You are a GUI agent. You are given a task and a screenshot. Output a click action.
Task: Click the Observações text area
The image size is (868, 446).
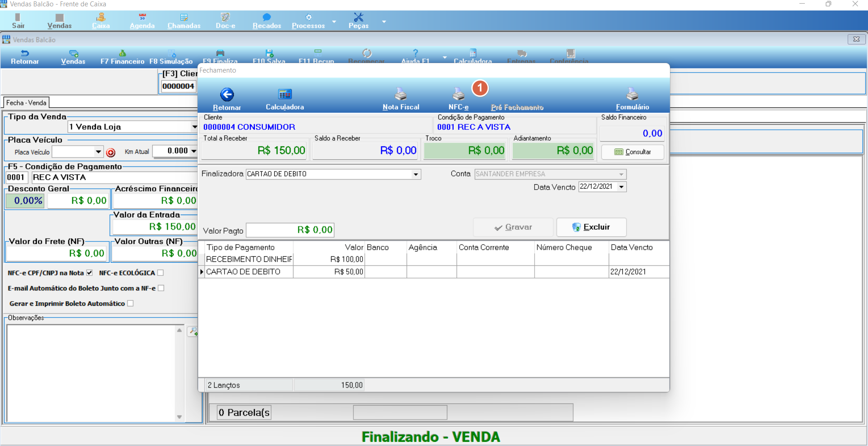pyautogui.click(x=91, y=373)
